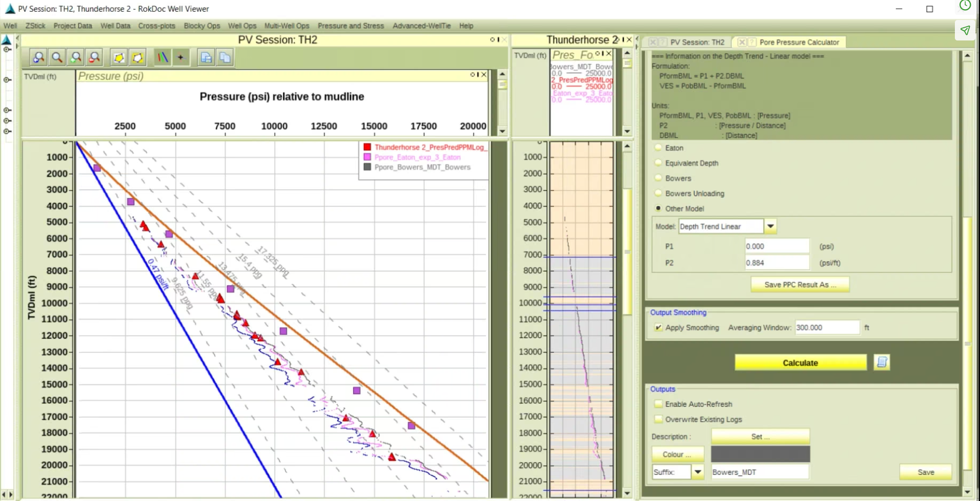Click the zoom previous magnifier icon
The height and width of the screenshot is (501, 980).
[x=38, y=57]
